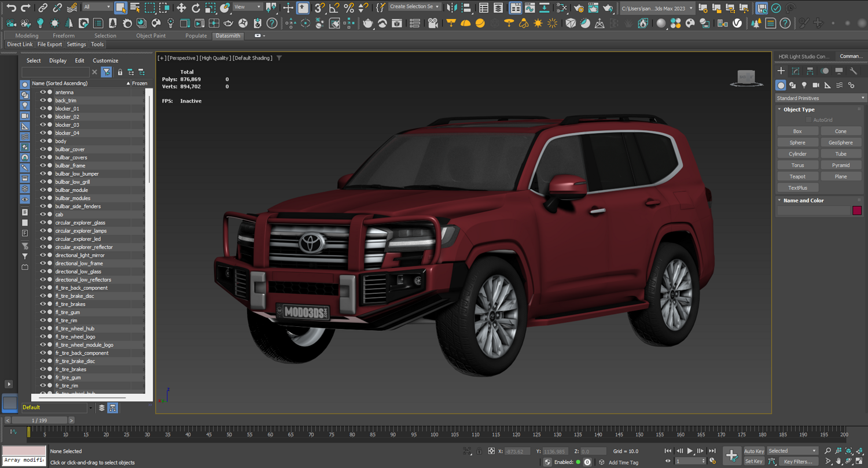This screenshot has height=468, width=868.
Task: Click Maximize Viewport Toggle icon
Action: coord(860,461)
